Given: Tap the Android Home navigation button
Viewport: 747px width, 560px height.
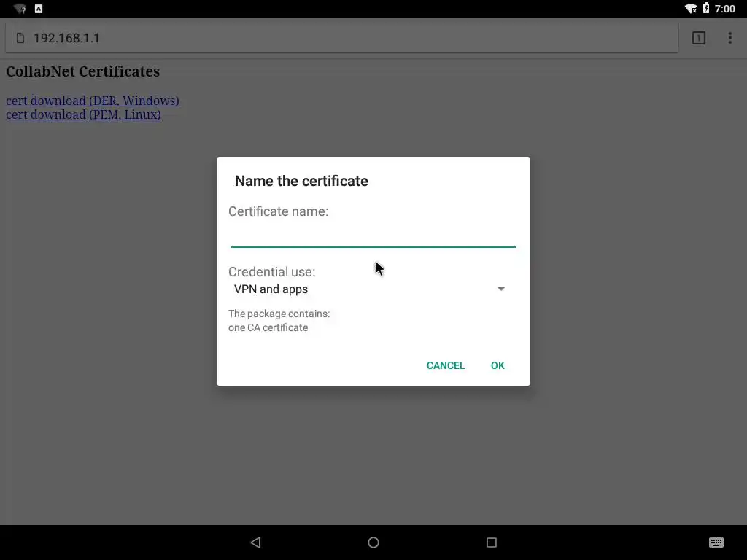Looking at the screenshot, I should pos(373,542).
